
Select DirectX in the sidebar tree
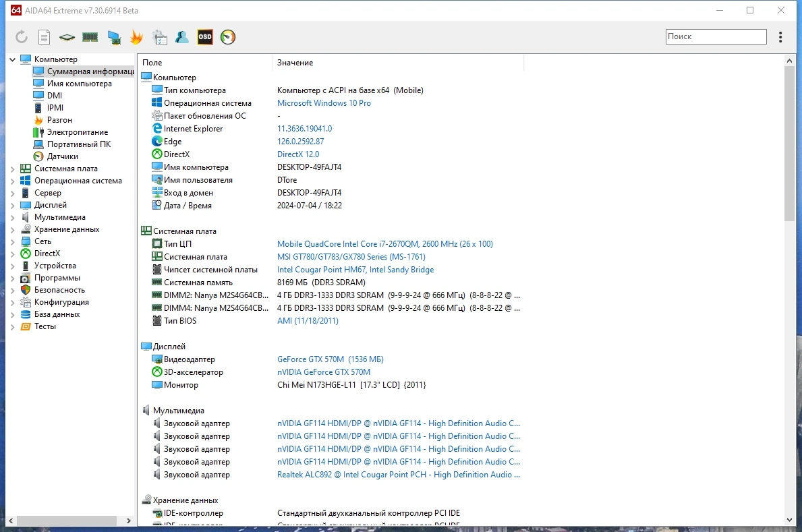point(47,254)
